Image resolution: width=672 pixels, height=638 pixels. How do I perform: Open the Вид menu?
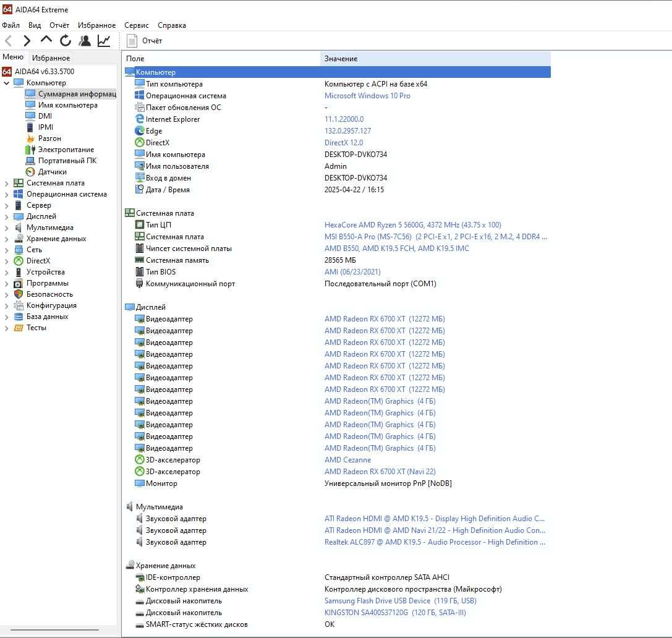35,25
